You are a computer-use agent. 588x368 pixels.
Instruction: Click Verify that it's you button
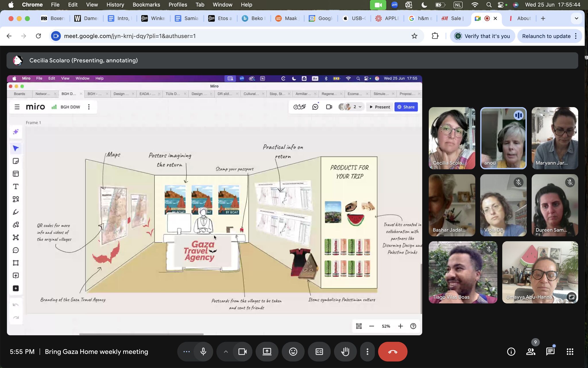tap(482, 36)
